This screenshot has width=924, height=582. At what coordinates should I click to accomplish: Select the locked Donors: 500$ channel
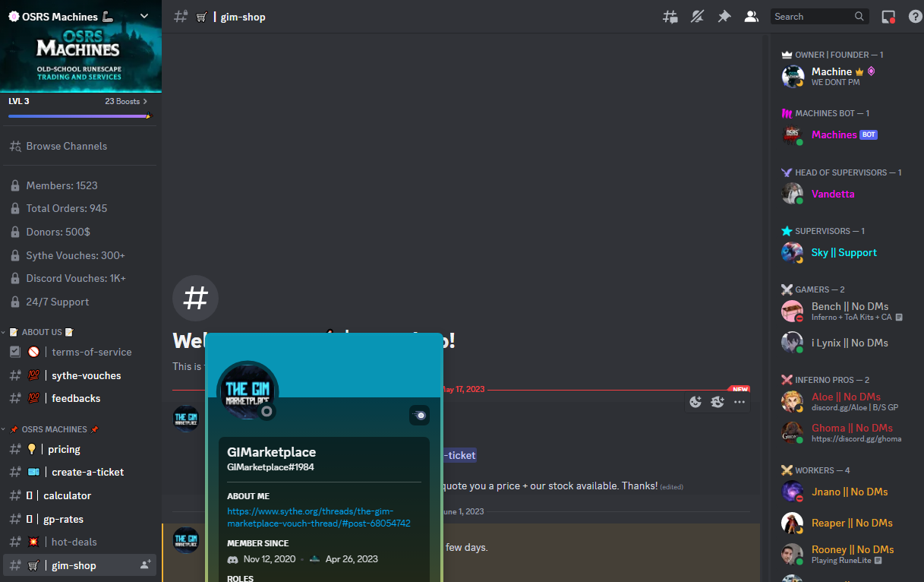pos(80,232)
